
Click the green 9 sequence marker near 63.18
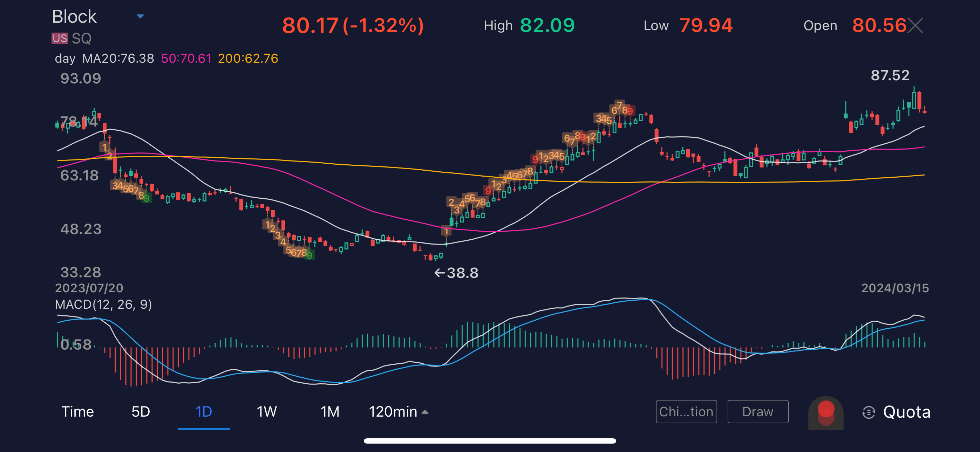(147, 198)
